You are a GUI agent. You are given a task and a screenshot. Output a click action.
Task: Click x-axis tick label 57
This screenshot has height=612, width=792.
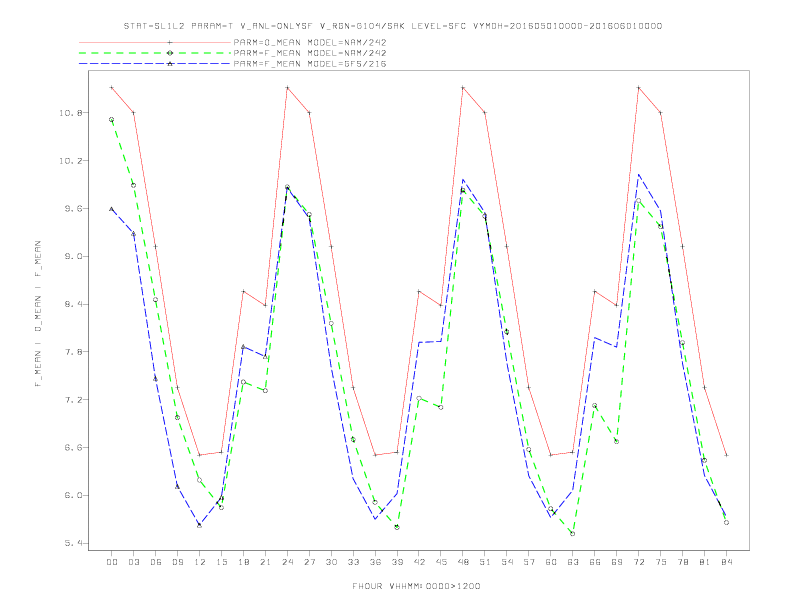click(x=529, y=562)
